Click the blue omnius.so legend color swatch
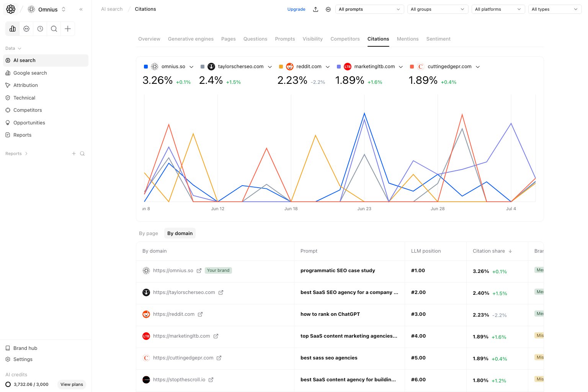588x392 pixels. pos(146,67)
